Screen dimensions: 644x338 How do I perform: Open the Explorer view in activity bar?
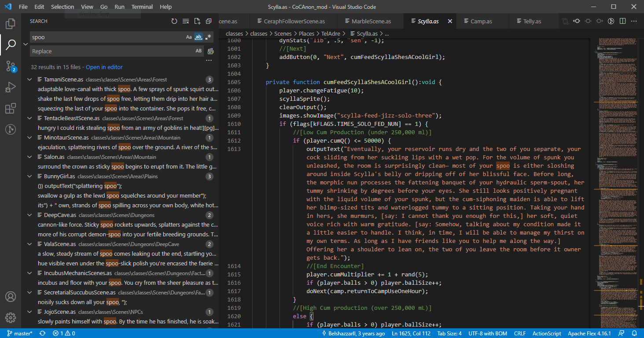(11, 23)
